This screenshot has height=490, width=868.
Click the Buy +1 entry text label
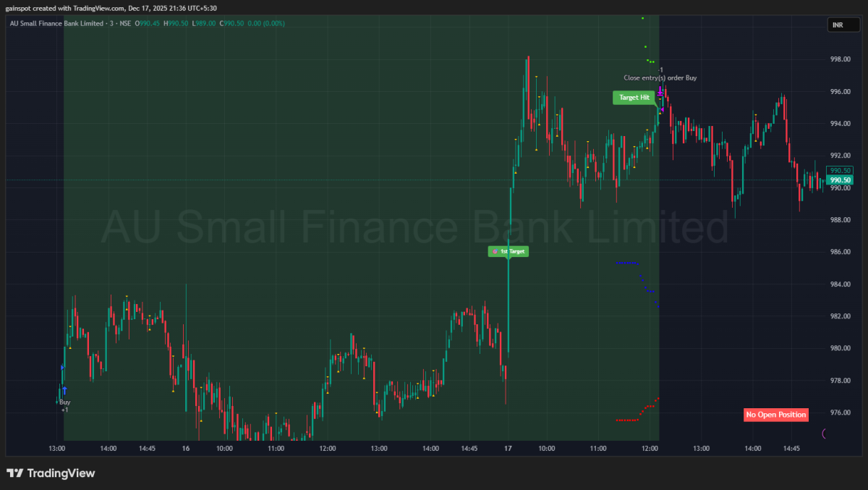65,405
